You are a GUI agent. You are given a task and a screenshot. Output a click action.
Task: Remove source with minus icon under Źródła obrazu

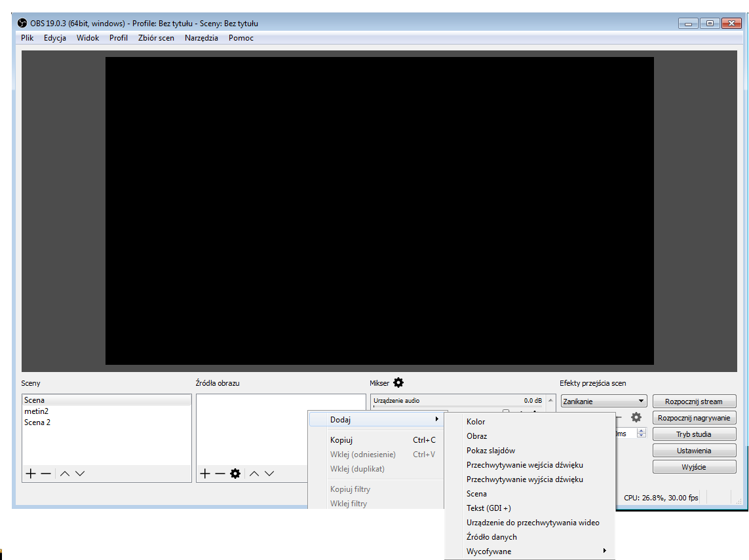click(x=220, y=474)
